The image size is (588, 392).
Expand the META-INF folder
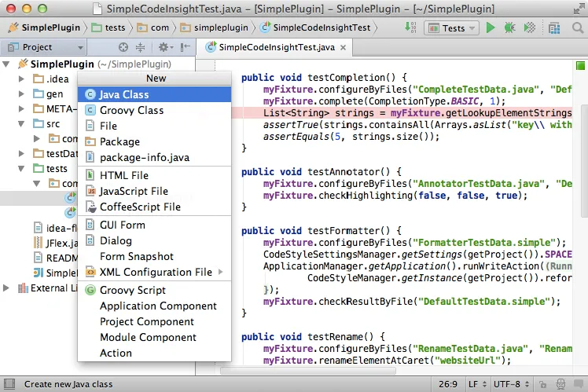21,109
